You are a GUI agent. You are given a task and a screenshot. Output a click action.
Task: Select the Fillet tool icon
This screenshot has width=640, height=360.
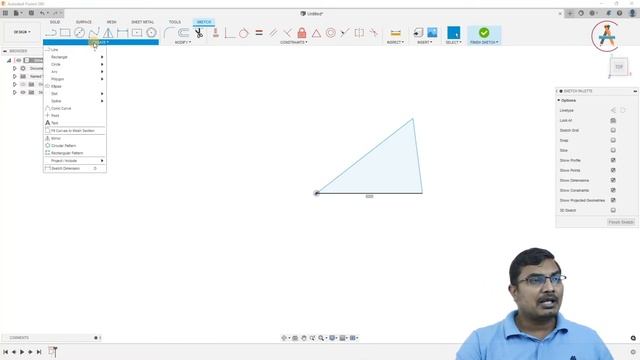(169, 33)
